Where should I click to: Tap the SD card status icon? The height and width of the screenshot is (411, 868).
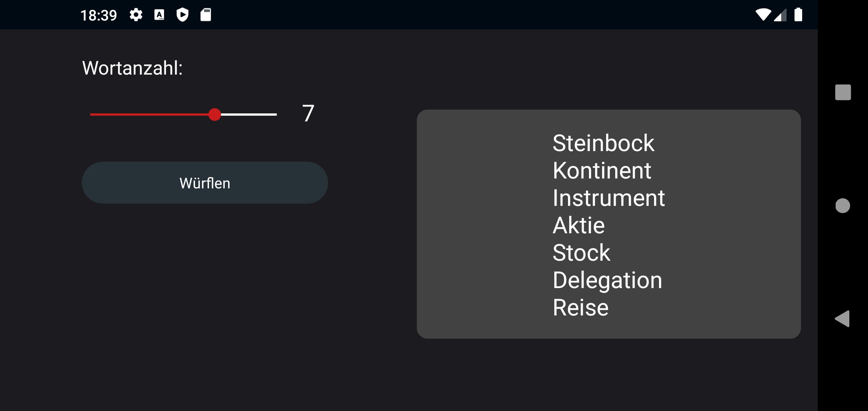tap(206, 15)
